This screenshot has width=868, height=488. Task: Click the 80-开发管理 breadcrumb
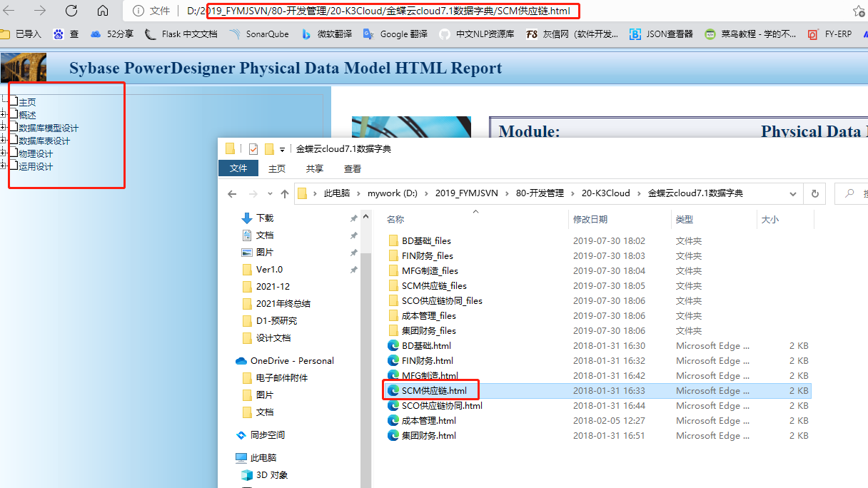pos(540,193)
